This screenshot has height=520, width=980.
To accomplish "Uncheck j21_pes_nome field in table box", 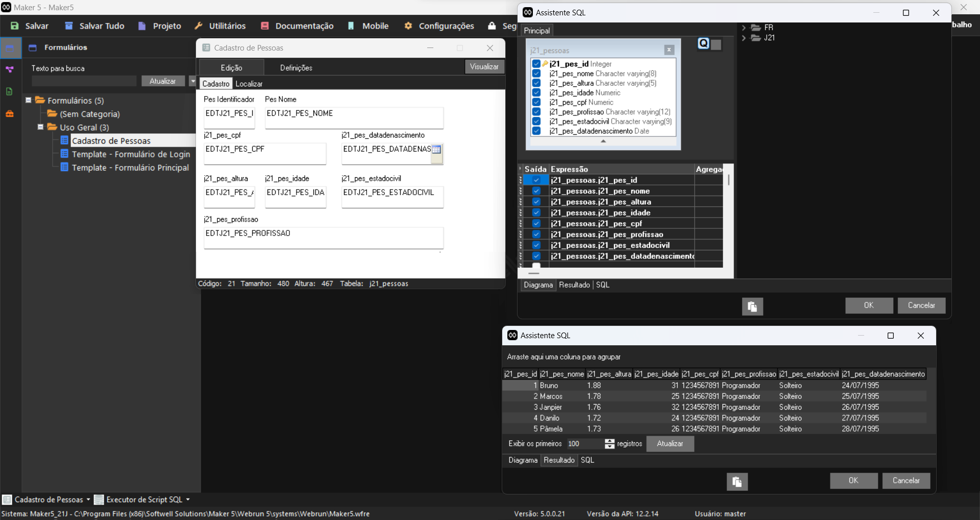I will tap(536, 74).
